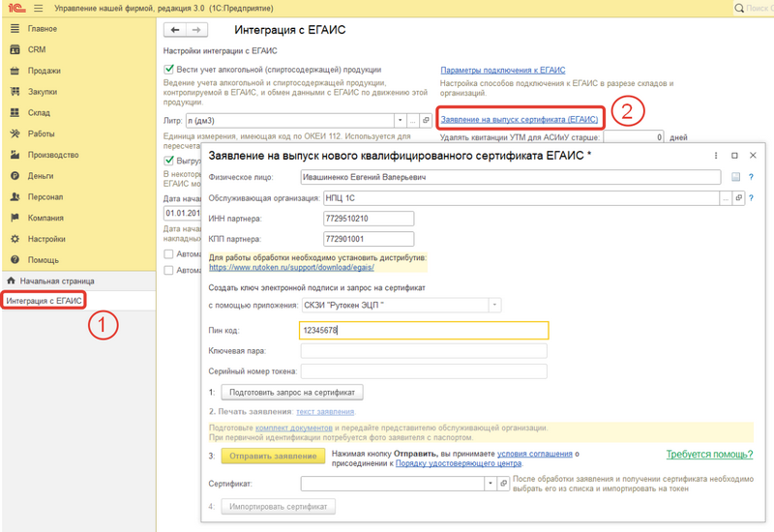Click the Производство factory icon

tap(15, 155)
